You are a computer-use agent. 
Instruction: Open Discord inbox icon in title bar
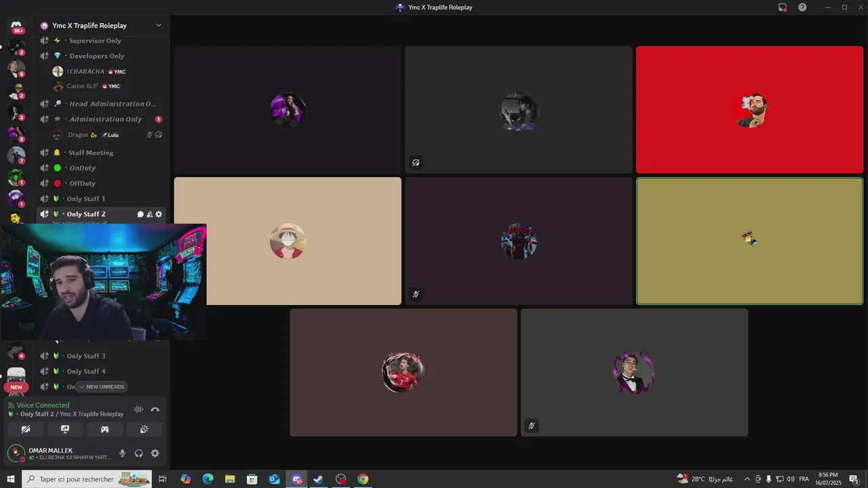[783, 7]
